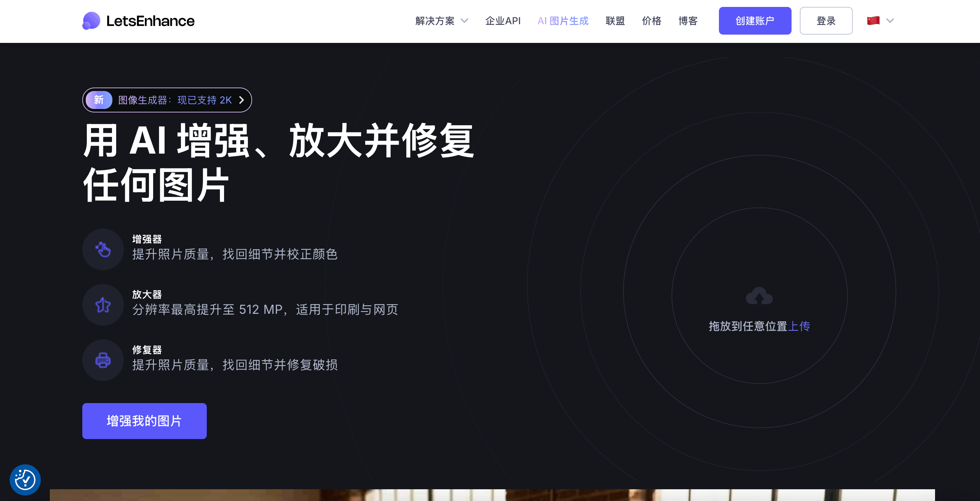This screenshot has height=501, width=980.
Task: Click the cloud upload icon
Action: point(759,295)
